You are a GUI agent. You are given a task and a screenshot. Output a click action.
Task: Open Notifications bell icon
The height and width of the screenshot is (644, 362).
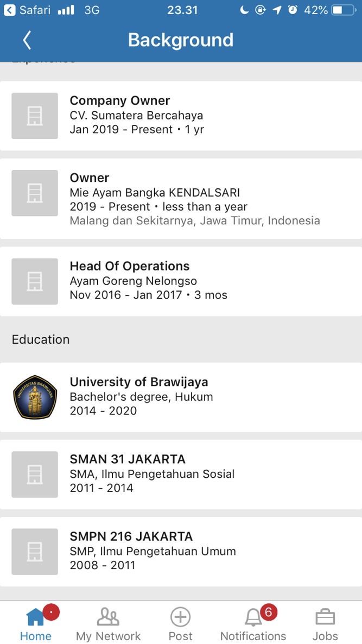[253, 618]
